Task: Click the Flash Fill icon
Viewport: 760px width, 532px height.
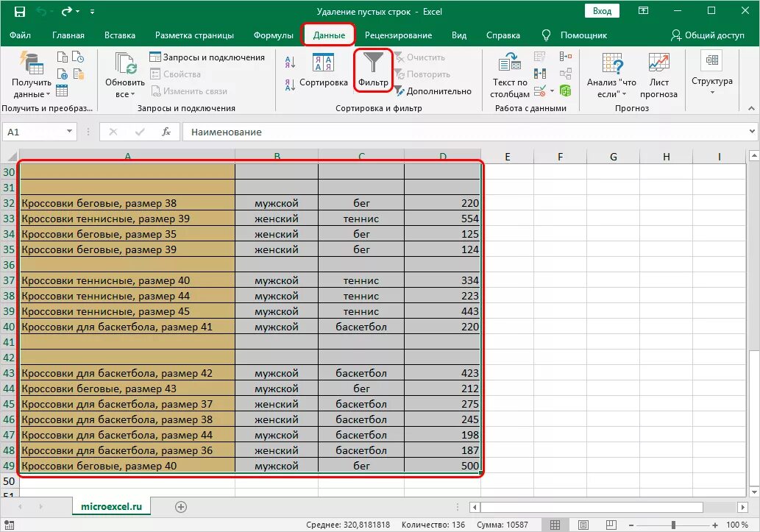Action: coord(540,57)
